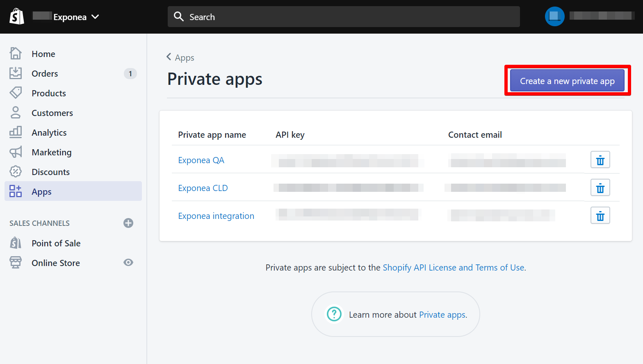Viewport: 643px width, 364px height.
Task: Open the user account avatar
Action: [554, 16]
